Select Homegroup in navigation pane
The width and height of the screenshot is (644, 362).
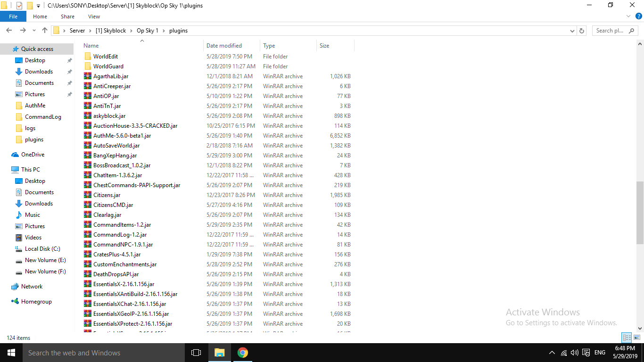[36, 302]
